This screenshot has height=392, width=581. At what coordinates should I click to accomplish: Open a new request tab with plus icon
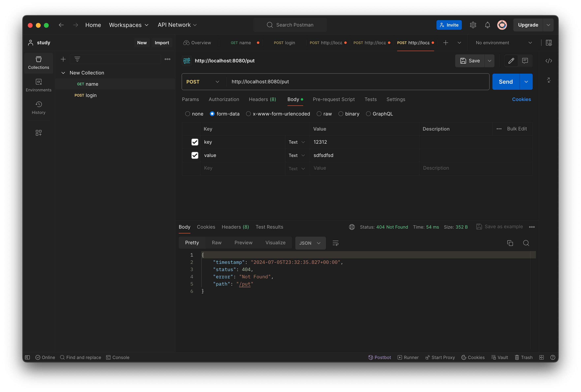coord(446,43)
